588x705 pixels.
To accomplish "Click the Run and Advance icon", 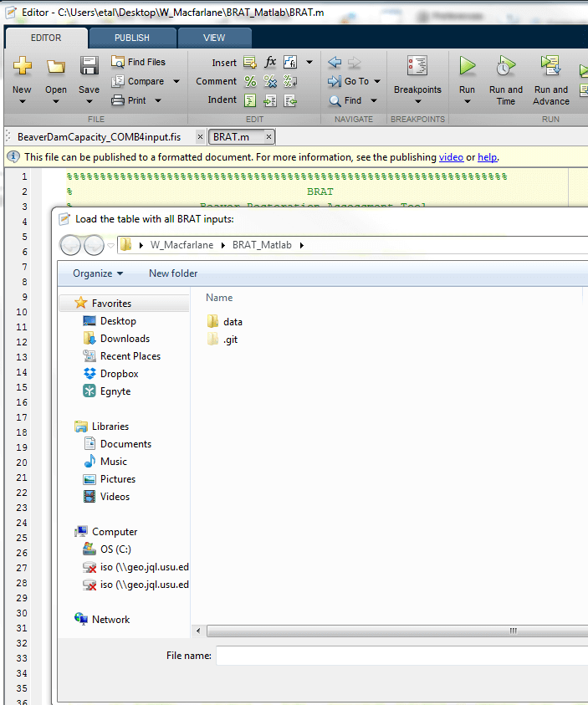I will 550,65.
